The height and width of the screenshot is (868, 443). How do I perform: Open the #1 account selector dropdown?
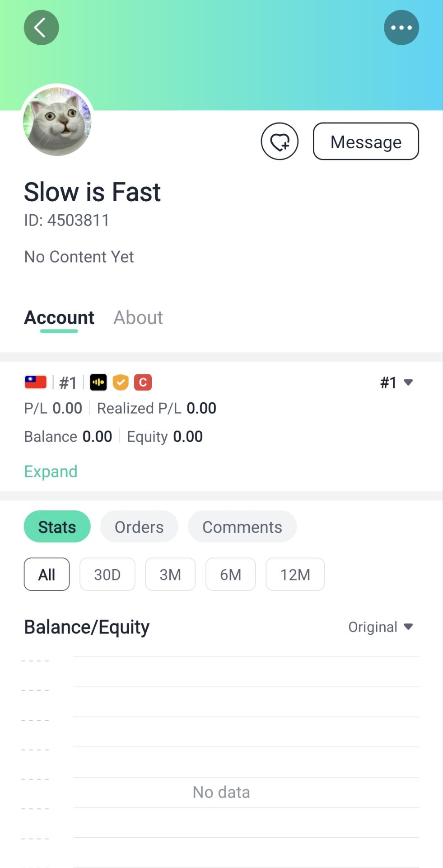(396, 382)
